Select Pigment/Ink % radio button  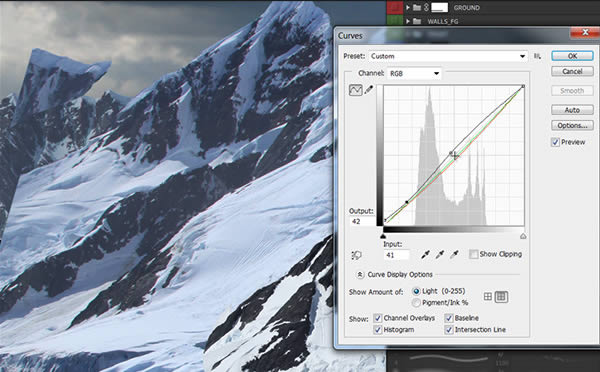[416, 303]
